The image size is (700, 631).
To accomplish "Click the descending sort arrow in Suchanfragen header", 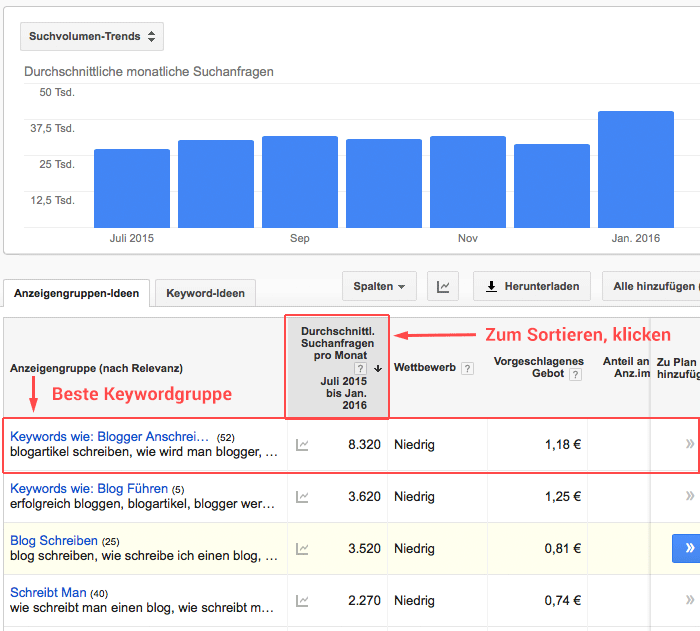I will point(378,369).
